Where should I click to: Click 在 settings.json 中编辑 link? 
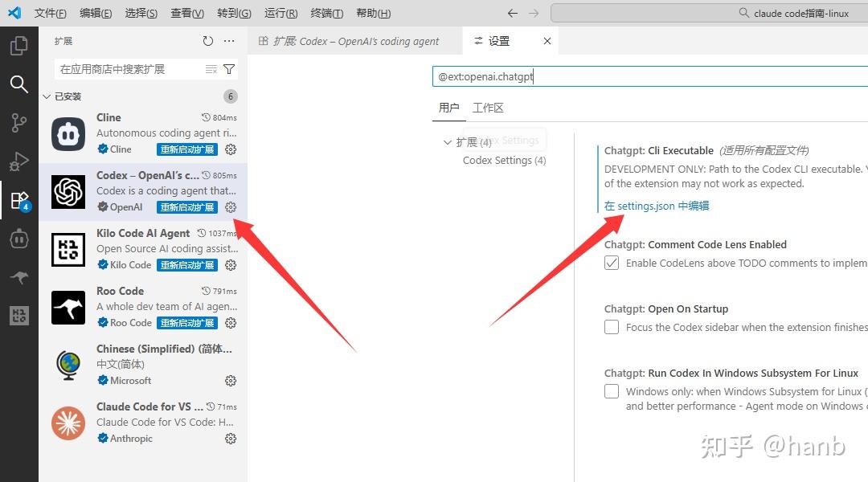point(657,206)
